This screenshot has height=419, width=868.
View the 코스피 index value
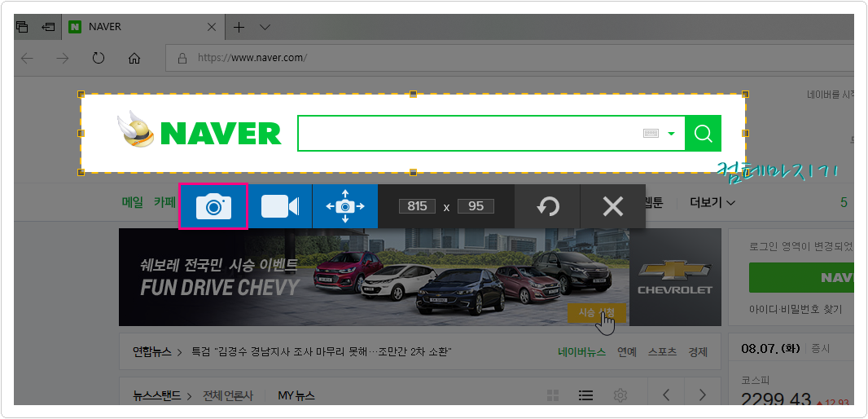click(776, 401)
